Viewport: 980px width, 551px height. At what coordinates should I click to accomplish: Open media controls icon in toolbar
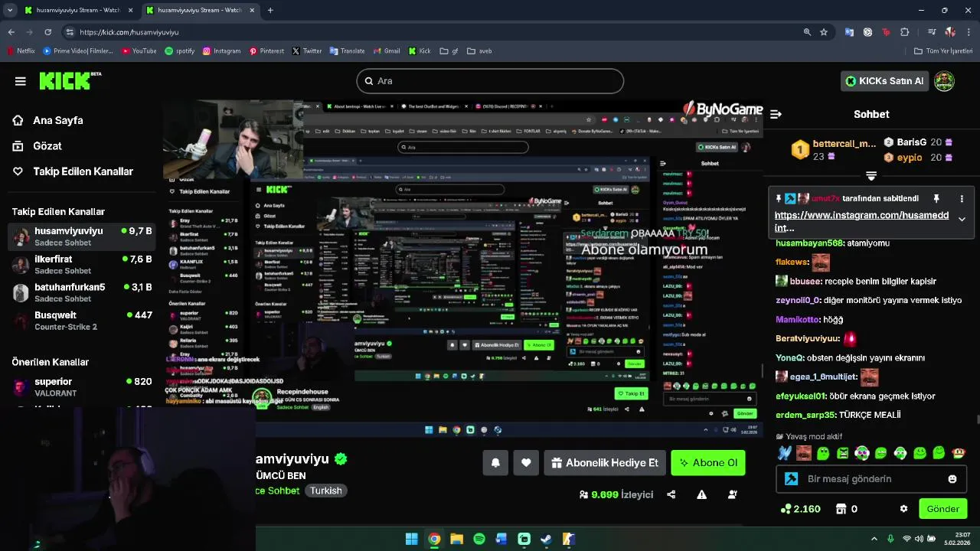point(932,32)
